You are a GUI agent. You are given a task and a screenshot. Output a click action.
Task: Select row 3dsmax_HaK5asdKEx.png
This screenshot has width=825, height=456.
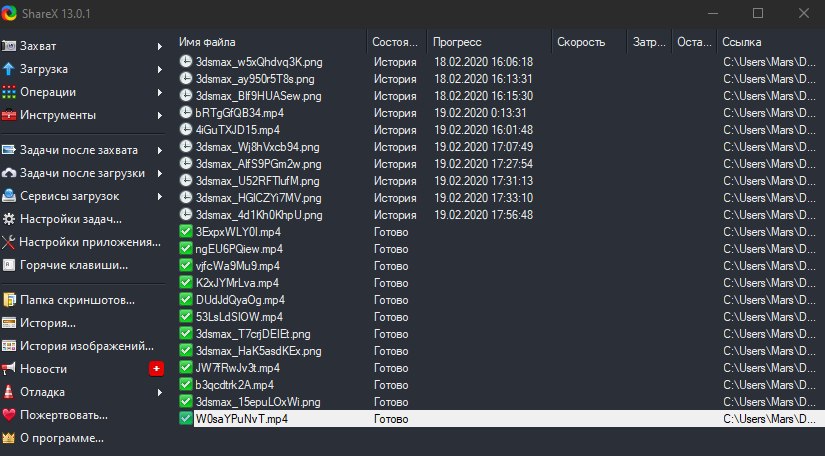500,351
